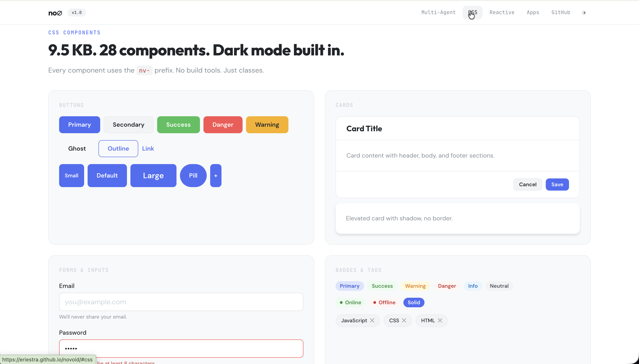The width and height of the screenshot is (639, 364).
Task: Click the + button in the button group
Action: click(x=216, y=176)
